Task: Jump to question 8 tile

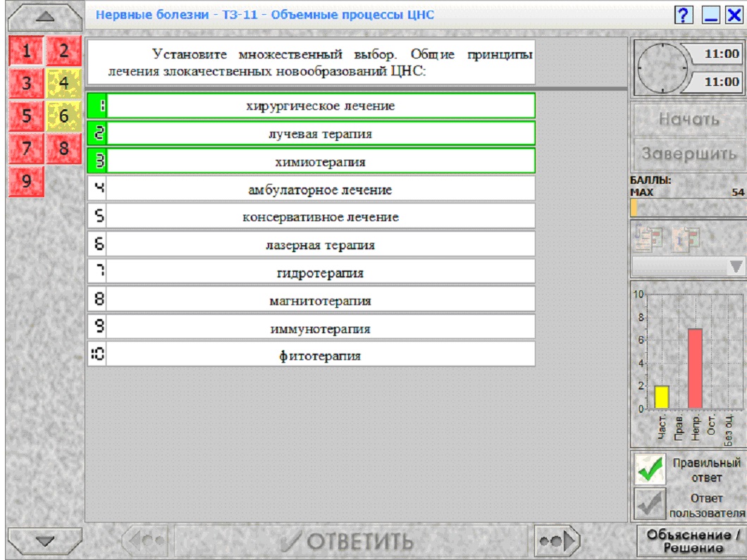Action: click(x=64, y=148)
